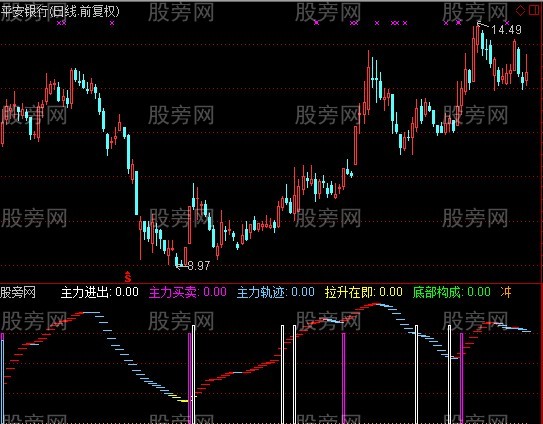Click the red split-pane square icon
543x424 pixels.
click(534, 11)
